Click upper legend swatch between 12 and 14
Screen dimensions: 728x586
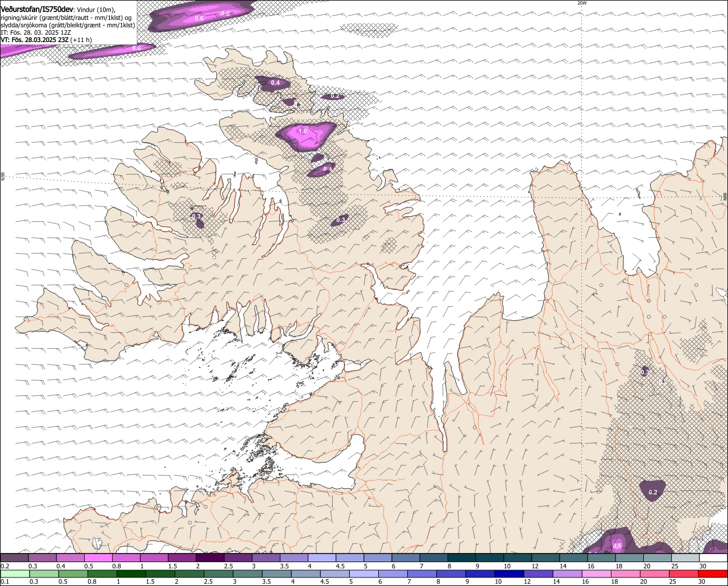pyautogui.click(x=545, y=558)
